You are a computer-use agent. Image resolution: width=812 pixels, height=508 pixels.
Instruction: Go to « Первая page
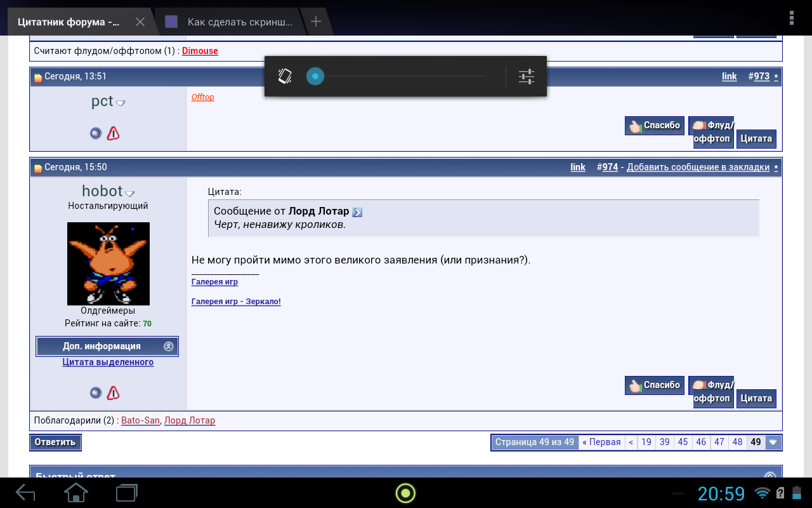pos(601,442)
